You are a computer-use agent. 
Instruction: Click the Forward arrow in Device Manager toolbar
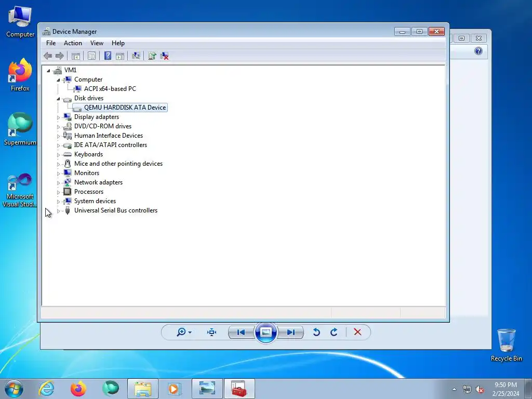tap(60, 56)
